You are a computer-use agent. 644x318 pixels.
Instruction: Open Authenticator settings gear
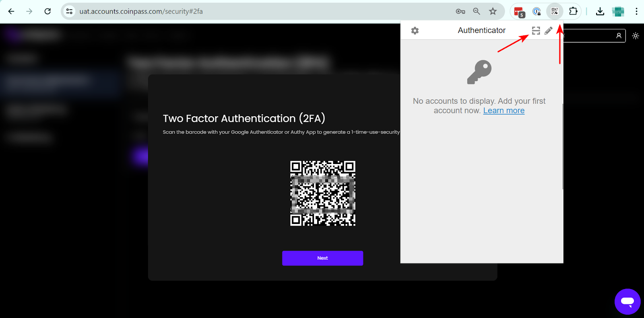pyautogui.click(x=415, y=31)
